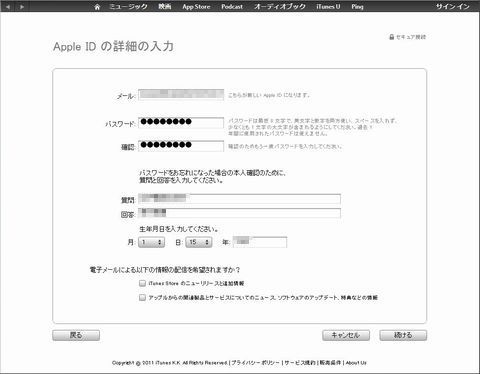
Task: Open the 販売条件 footer link
Action: (x=330, y=363)
